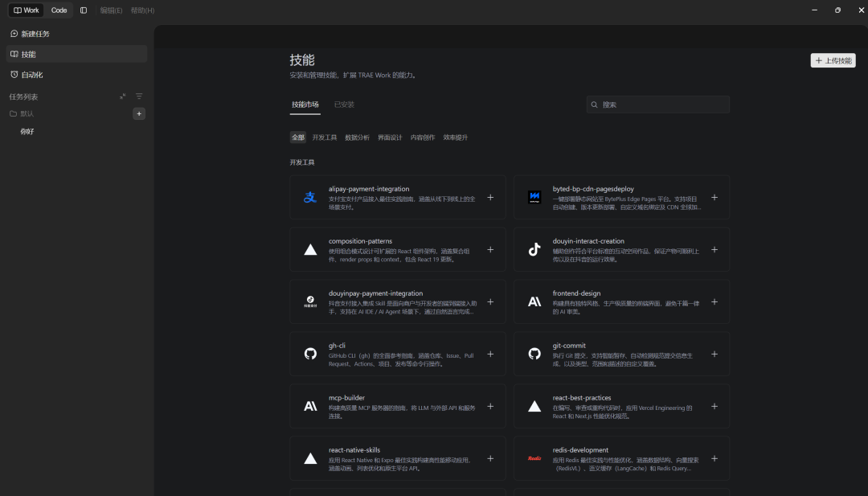This screenshot has width=868, height=496.
Task: Open the task list filter icon
Action: (139, 96)
